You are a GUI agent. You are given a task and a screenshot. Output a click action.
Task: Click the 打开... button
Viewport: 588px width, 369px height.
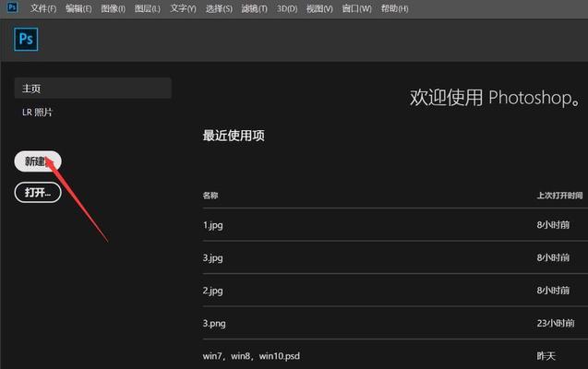click(38, 193)
